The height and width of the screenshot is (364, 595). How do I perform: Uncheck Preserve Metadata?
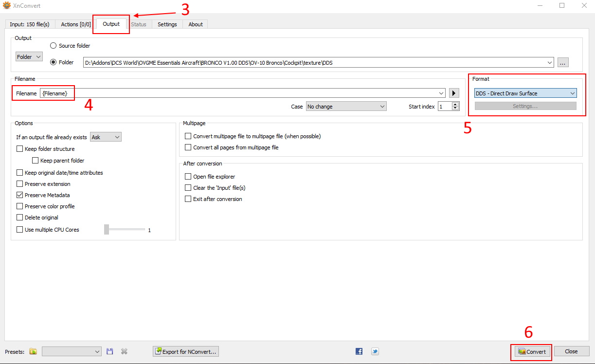[x=20, y=195]
